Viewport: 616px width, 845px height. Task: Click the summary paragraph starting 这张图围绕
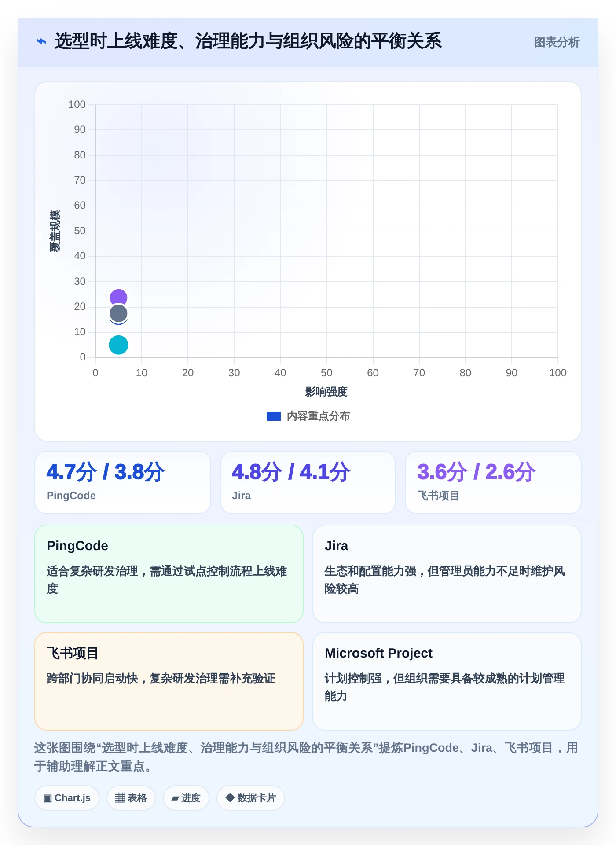[x=306, y=757]
